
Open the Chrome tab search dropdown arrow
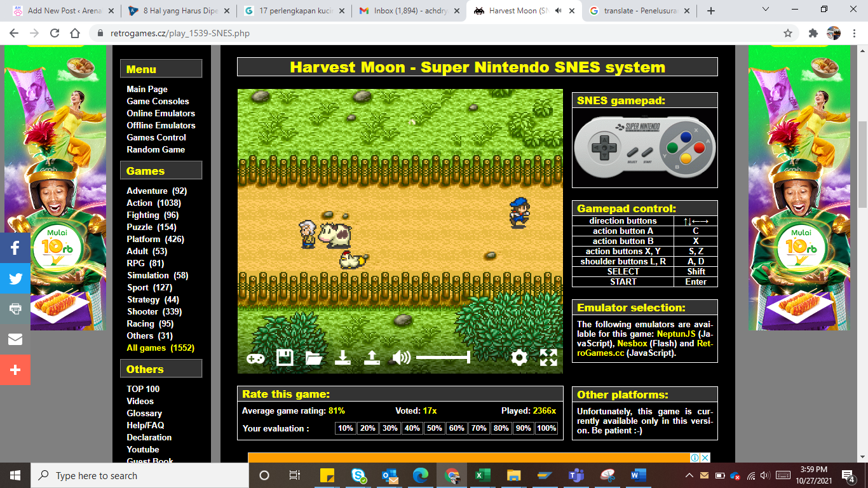765,10
